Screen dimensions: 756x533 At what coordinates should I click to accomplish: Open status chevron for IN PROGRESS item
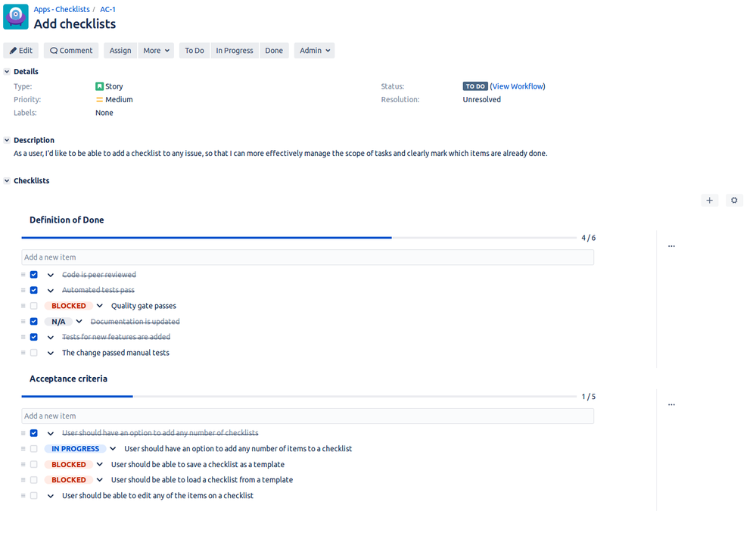click(113, 449)
